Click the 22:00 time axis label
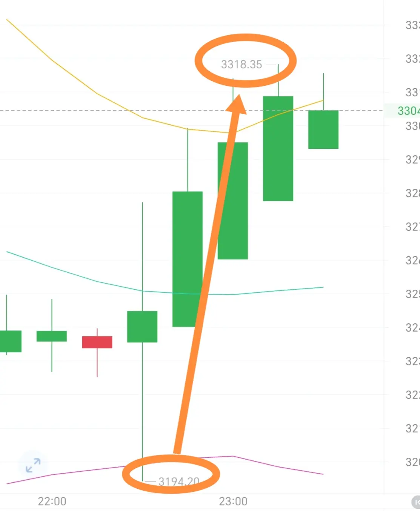Screen dimensions: 420x511 point(52,501)
